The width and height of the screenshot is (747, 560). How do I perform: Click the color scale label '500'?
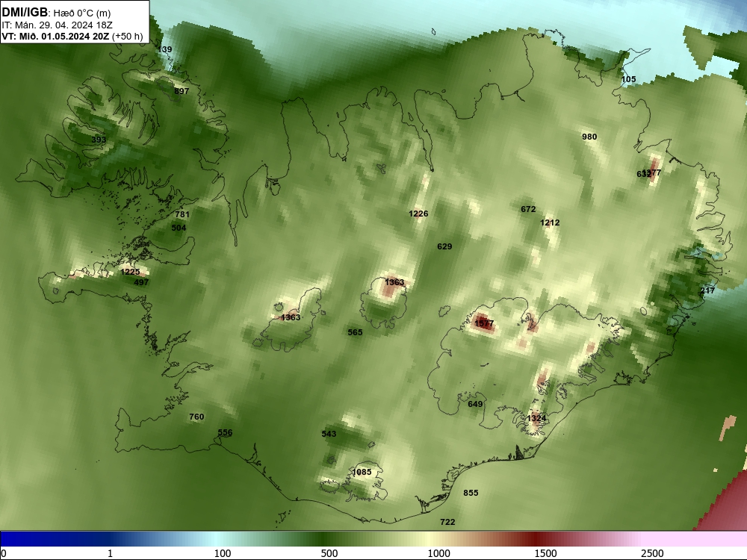click(329, 553)
